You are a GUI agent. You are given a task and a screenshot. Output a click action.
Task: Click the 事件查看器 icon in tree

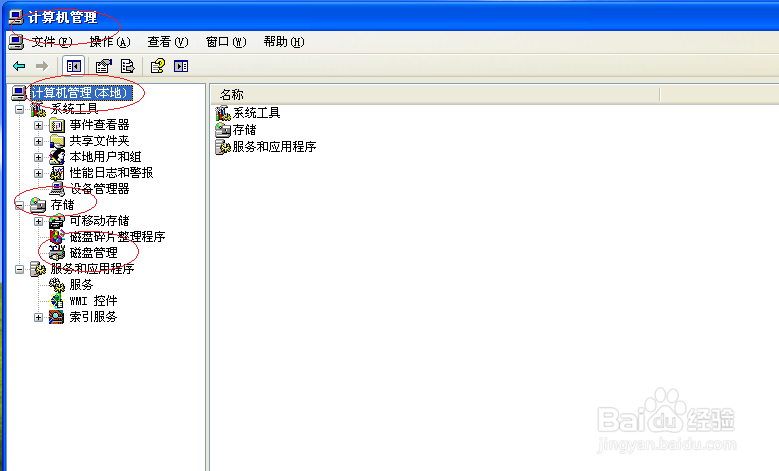point(57,125)
